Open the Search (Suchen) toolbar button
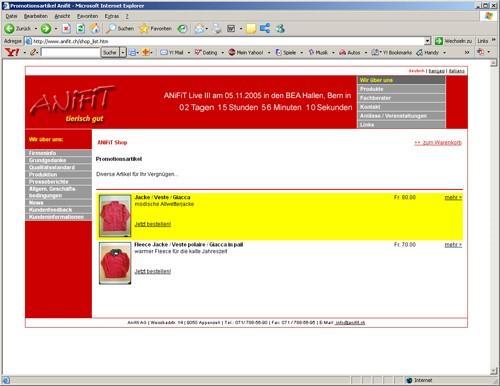Image resolution: width=500 pixels, height=386 pixels. click(120, 29)
